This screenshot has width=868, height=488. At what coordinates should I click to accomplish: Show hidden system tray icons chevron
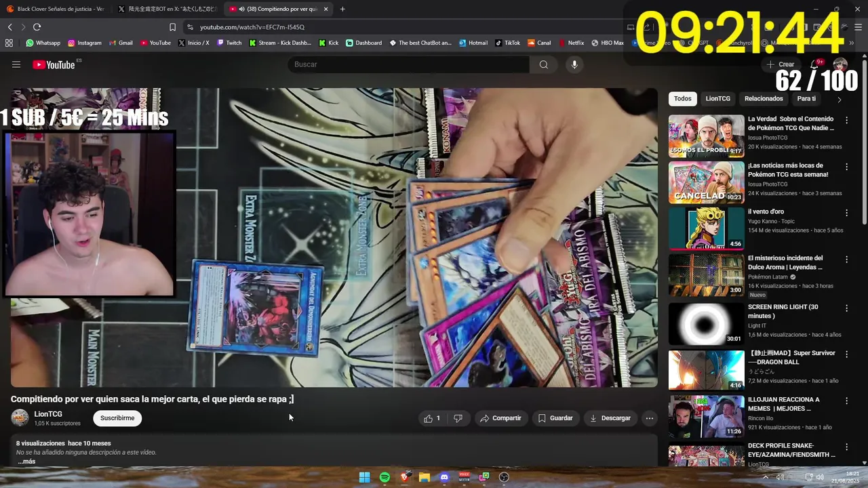[x=766, y=477]
